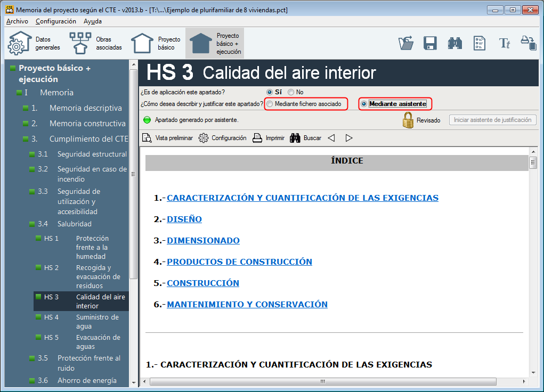
Task: Click the Tt text font icon
Action: [505, 43]
